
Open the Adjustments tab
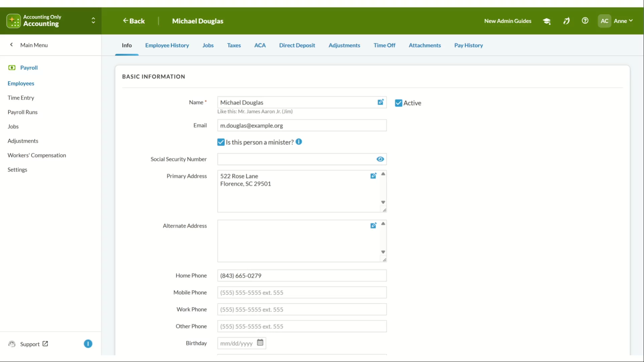344,45
